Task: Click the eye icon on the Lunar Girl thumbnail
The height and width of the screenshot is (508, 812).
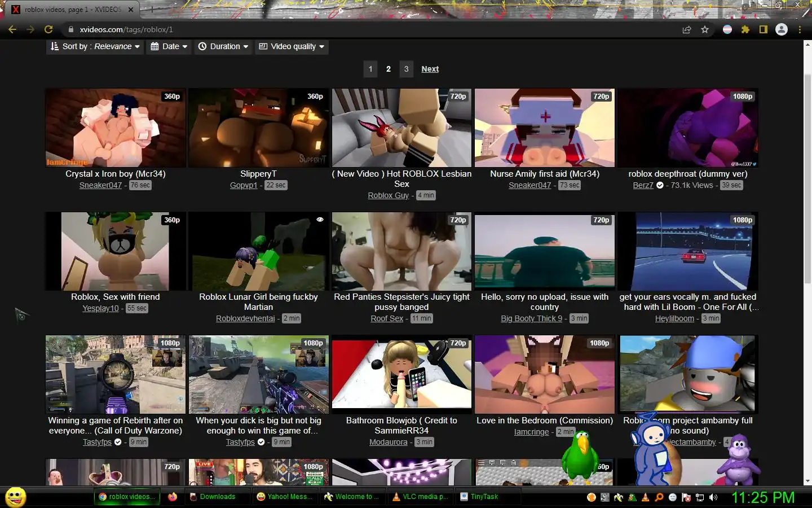Action: click(320, 220)
